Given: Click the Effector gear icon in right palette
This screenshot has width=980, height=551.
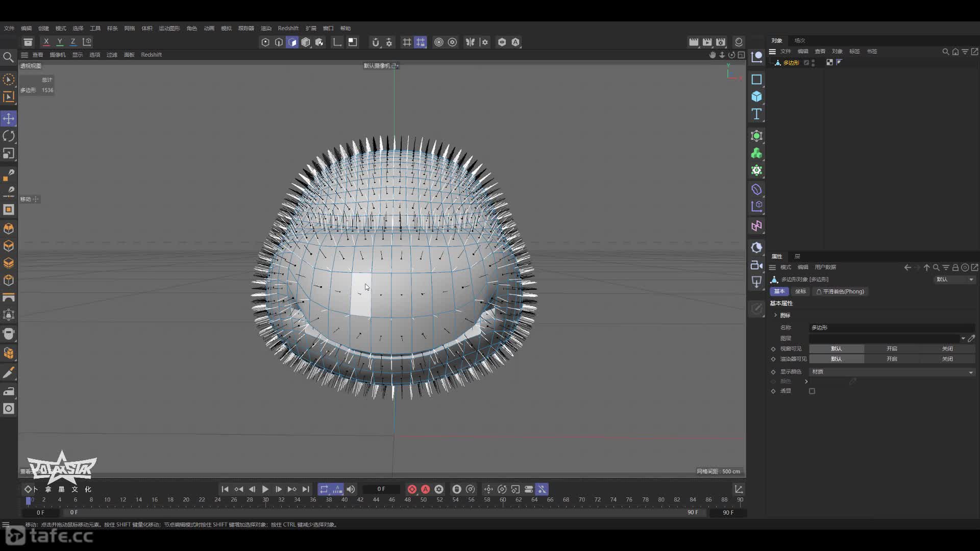Looking at the screenshot, I should tap(756, 170).
